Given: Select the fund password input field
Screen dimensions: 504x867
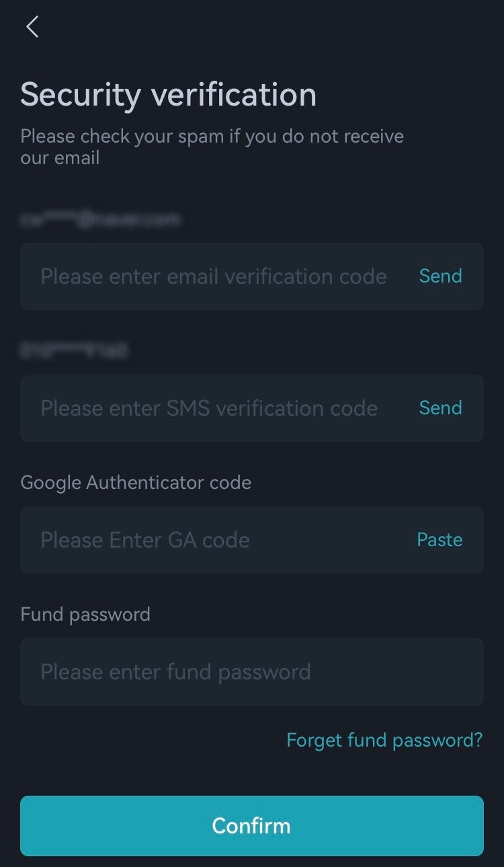Looking at the screenshot, I should point(251,672).
